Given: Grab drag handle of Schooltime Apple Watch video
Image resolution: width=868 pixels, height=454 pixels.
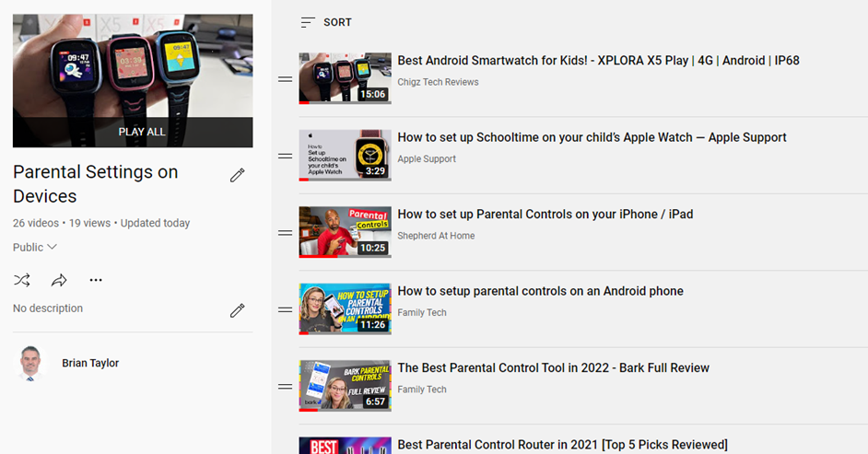Looking at the screenshot, I should coord(285,157).
